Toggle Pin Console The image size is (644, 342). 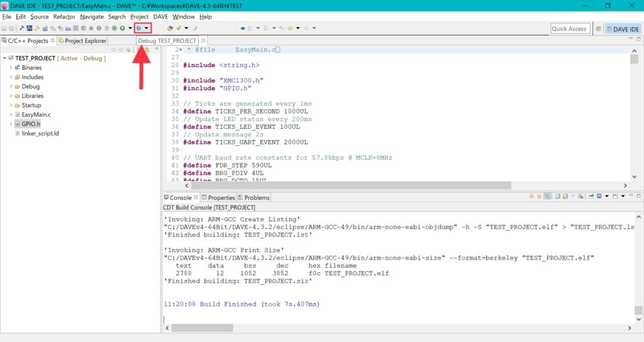[591, 196]
